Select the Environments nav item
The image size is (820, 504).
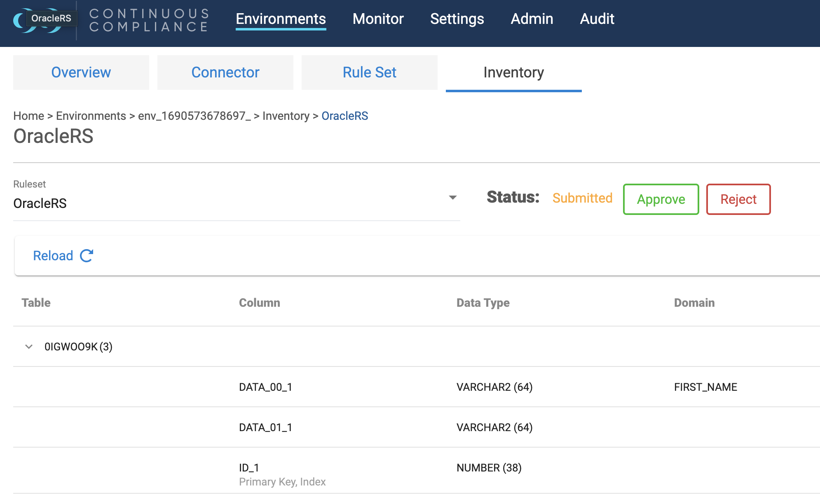[x=281, y=19]
